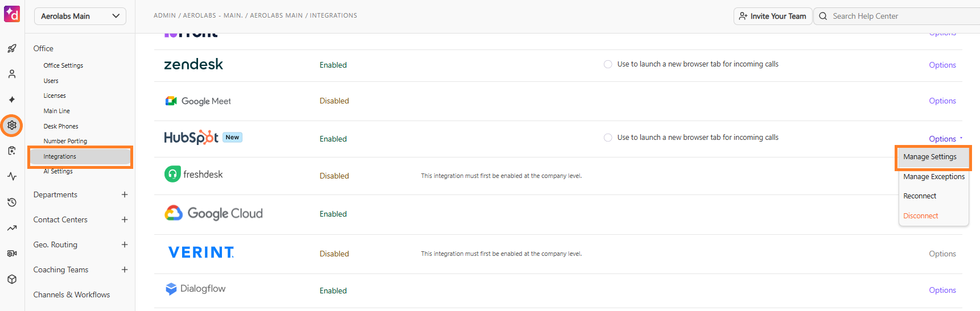This screenshot has width=980, height=311.
Task: Click the Google Meet logo
Action: coord(198,101)
